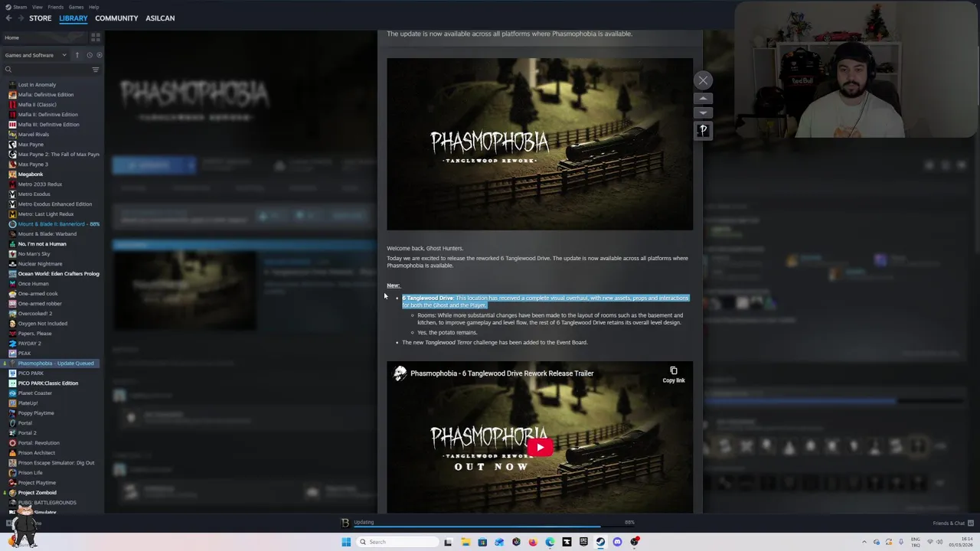This screenshot has height=551, width=980.
Task: Open the advanced filter options icon
Action: (x=96, y=70)
